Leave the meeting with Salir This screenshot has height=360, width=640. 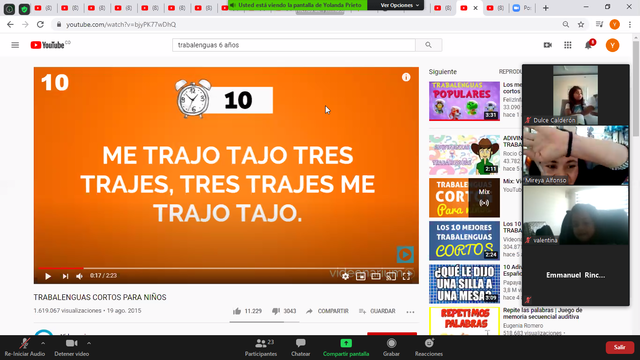pos(620,347)
